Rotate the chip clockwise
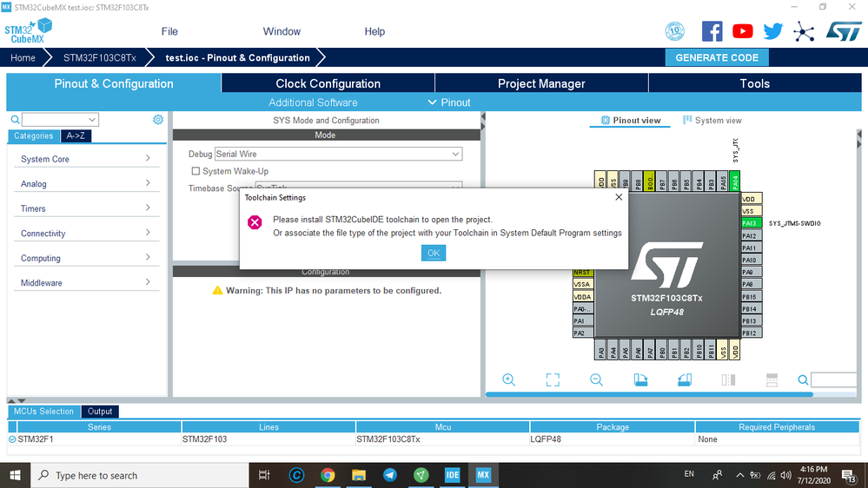The height and width of the screenshot is (488, 868). point(640,379)
